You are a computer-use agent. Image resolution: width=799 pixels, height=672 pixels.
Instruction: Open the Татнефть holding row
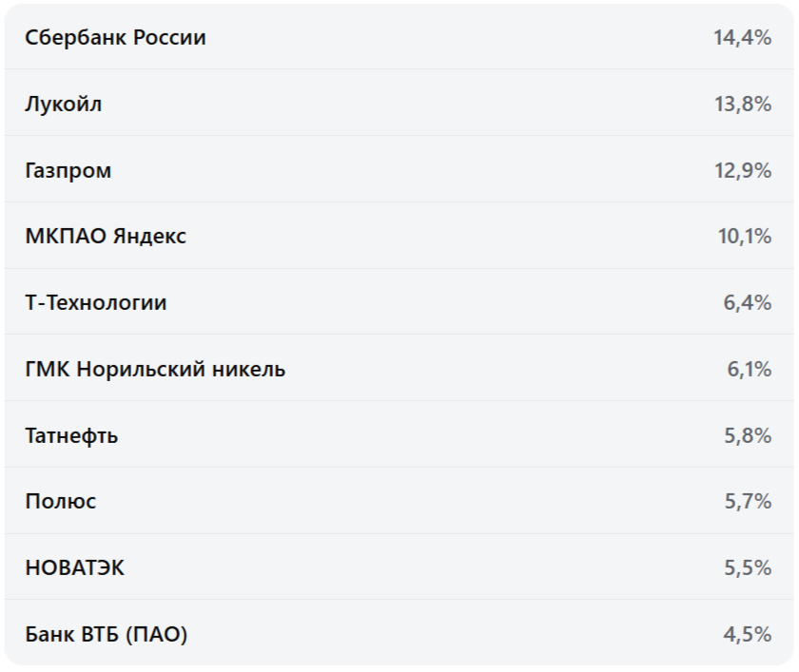click(72, 435)
